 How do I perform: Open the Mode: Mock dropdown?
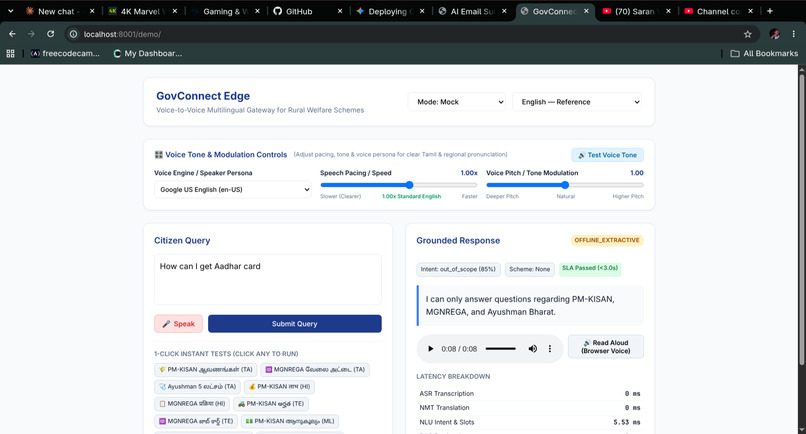456,102
